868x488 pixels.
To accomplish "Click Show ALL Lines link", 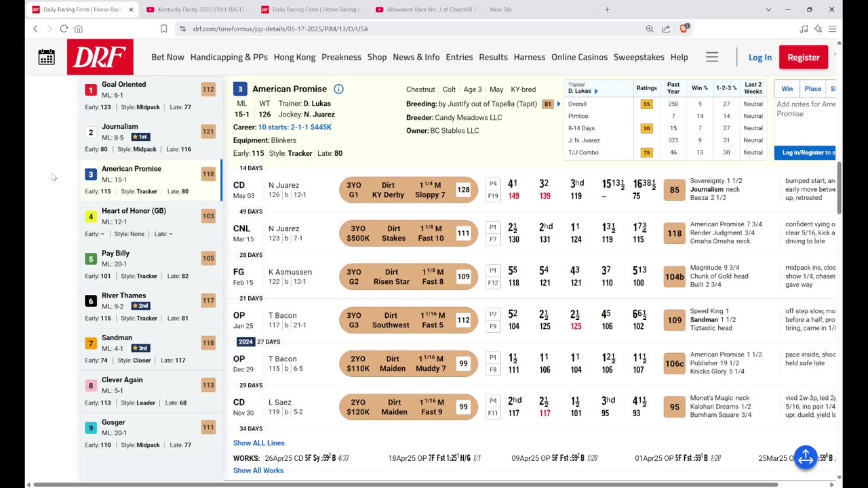I will click(259, 443).
